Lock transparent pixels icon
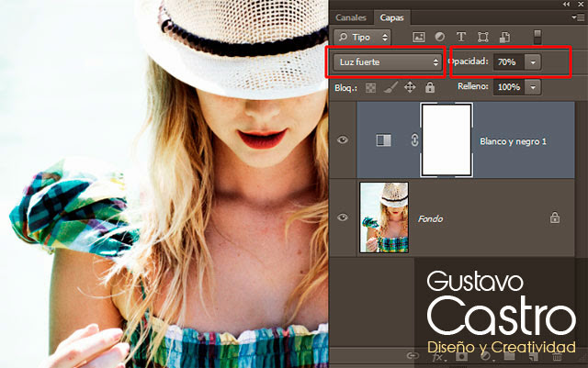 [370, 88]
